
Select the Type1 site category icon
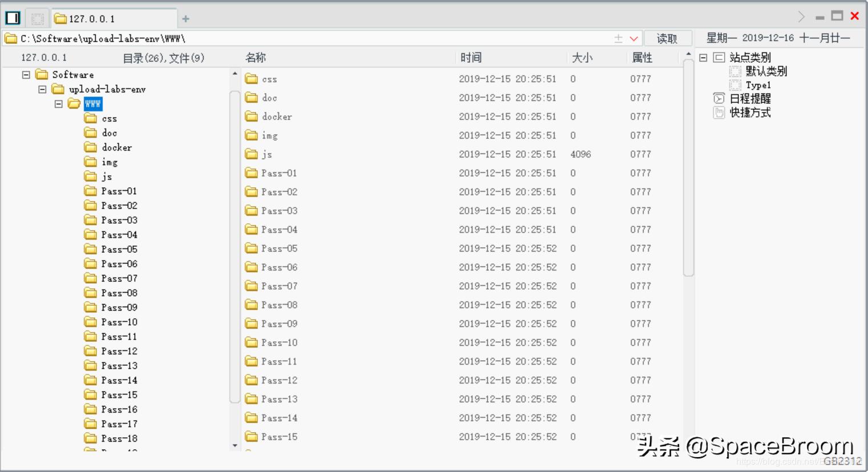tap(734, 84)
